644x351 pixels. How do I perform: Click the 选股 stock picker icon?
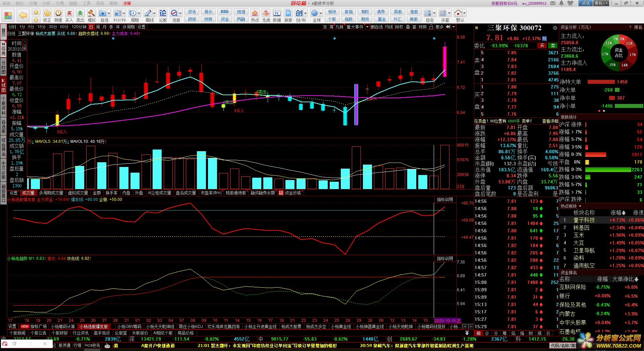174,13
